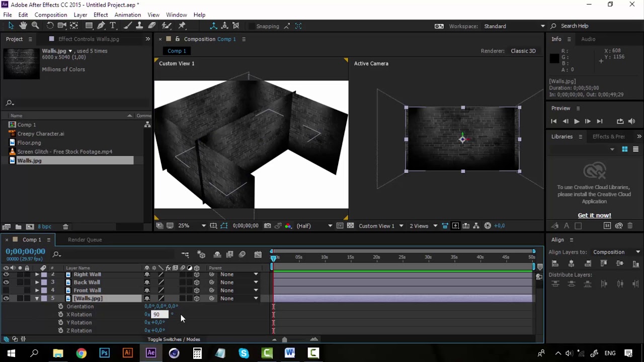Select the Rotation tool

coord(50,26)
